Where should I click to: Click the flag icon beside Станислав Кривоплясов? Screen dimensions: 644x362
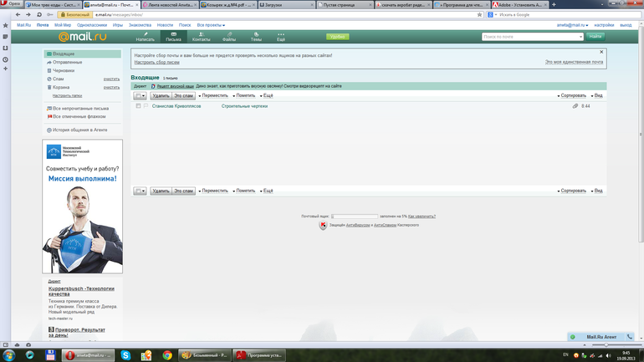[x=146, y=106]
